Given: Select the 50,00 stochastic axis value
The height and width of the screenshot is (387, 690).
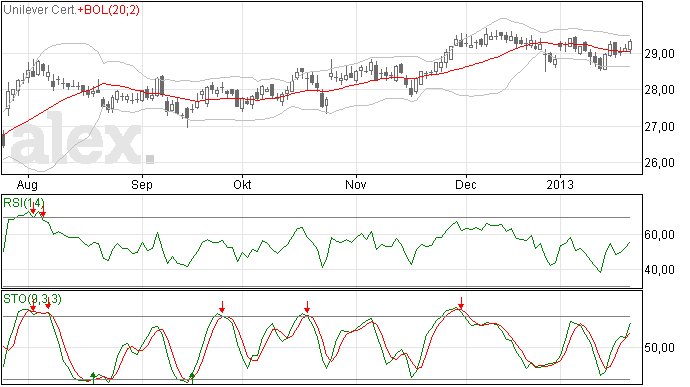Looking at the screenshot, I should click(x=659, y=348).
